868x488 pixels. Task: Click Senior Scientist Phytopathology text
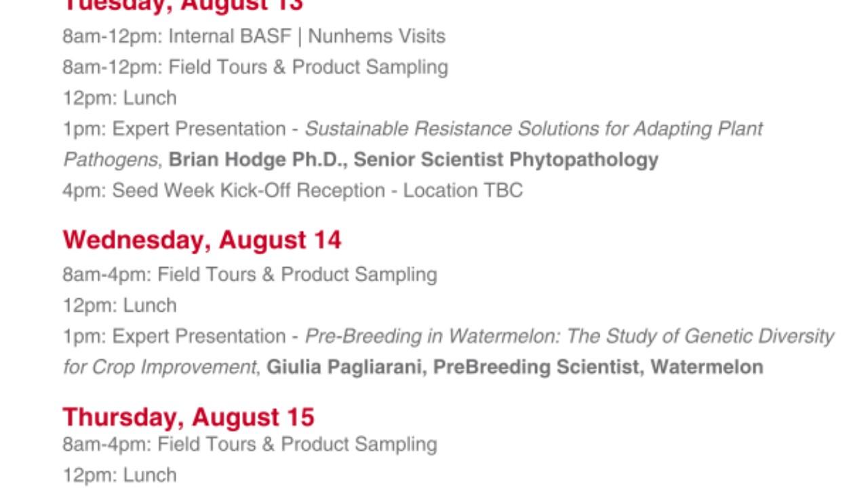[x=506, y=160]
